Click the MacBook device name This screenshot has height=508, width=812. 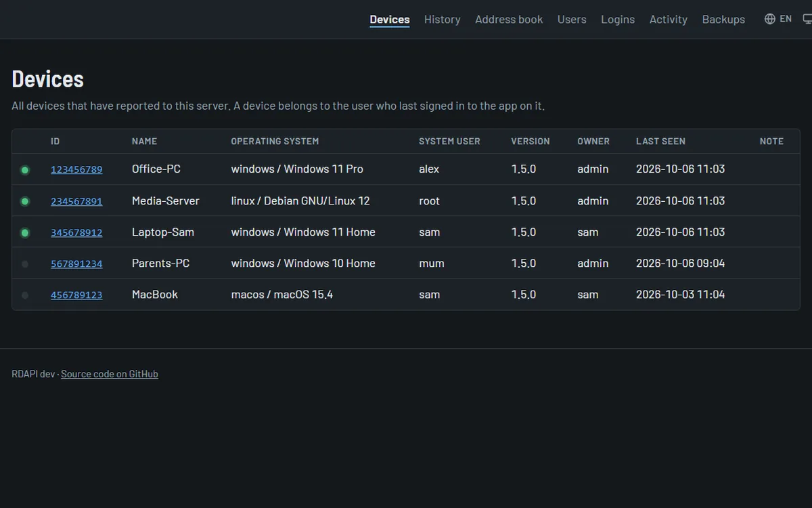tap(155, 294)
